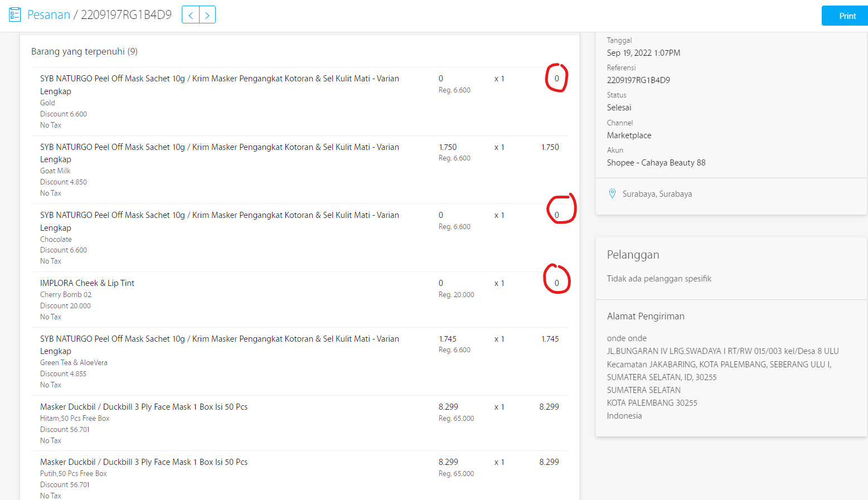Select the order number 2209197RG1B4D9 in the header
This screenshot has width=868, height=500.
point(126,15)
